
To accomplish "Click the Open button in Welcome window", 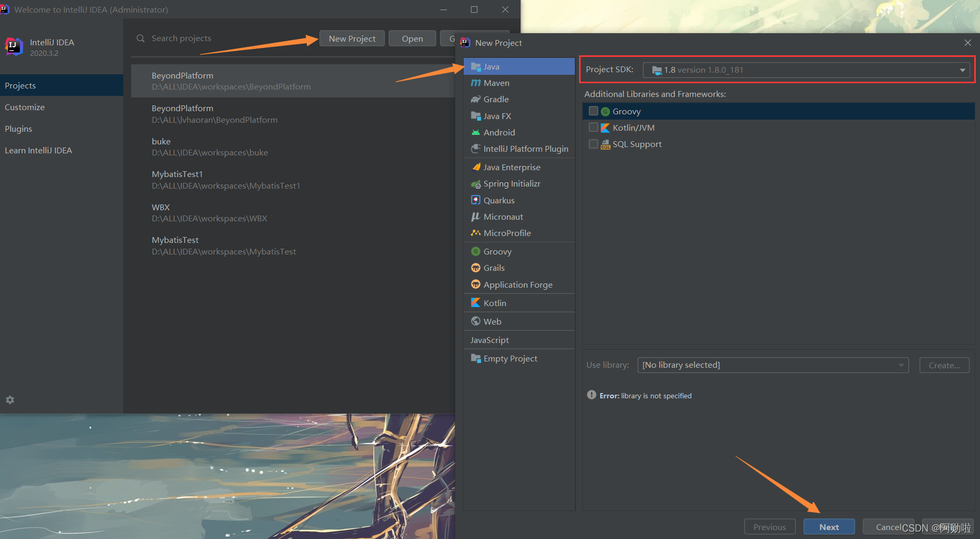I will (412, 38).
